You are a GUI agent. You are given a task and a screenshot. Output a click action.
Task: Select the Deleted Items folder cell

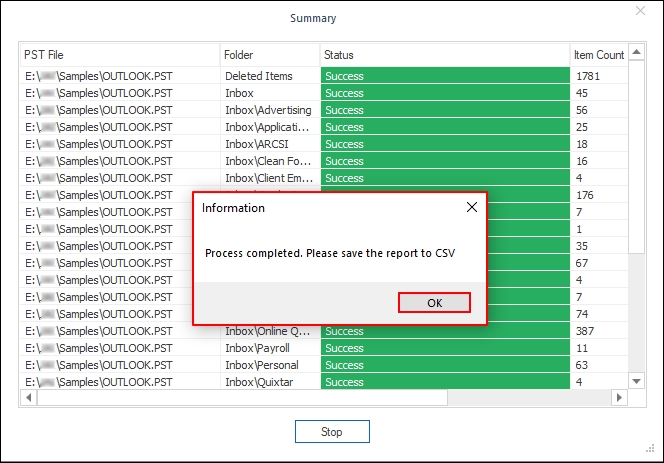click(x=270, y=76)
